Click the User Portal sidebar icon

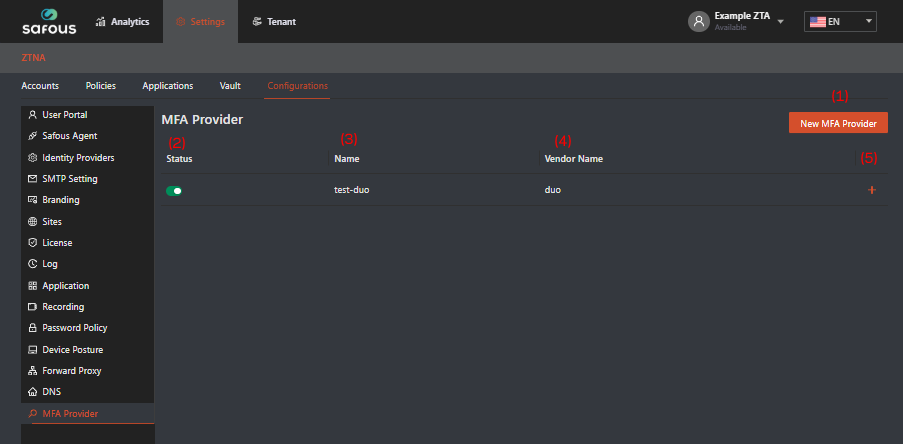click(33, 115)
